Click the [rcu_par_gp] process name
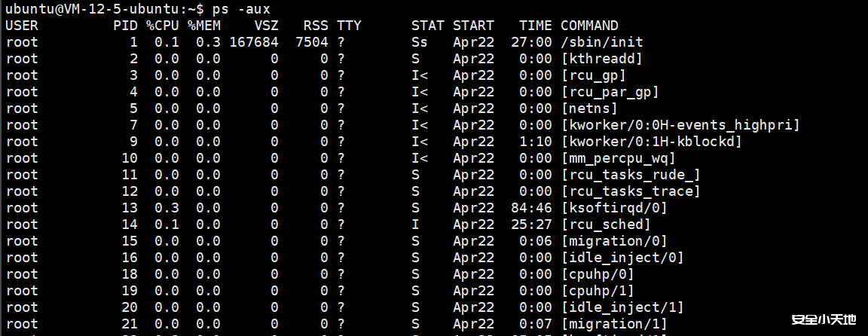Screen dimensions: 868x336 (610, 92)
